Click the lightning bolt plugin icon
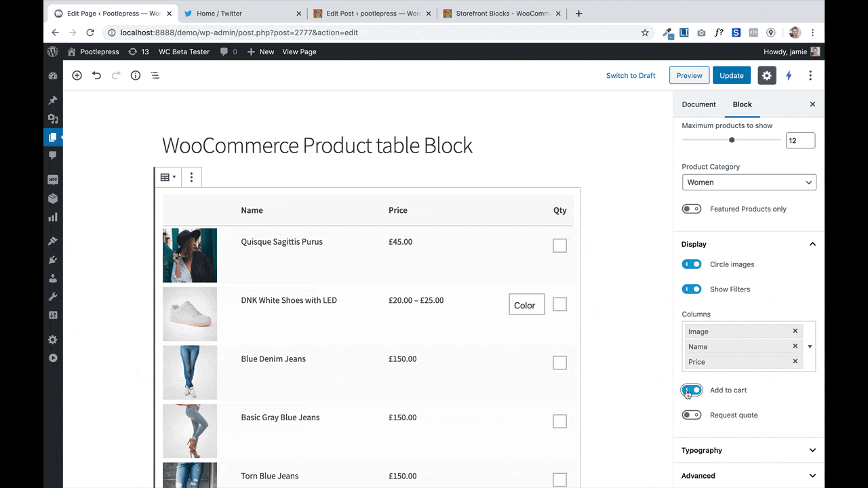The width and height of the screenshot is (868, 488). coord(789,75)
